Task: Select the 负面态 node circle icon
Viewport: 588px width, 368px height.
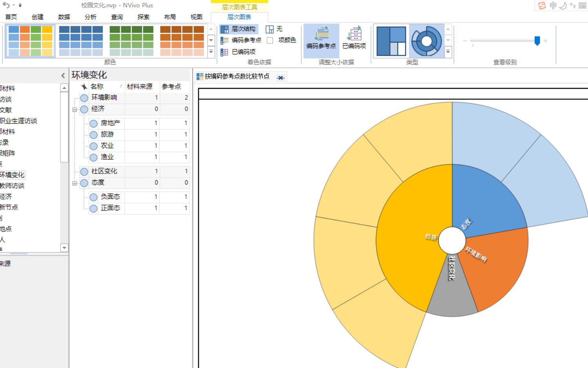Action: [x=93, y=197]
